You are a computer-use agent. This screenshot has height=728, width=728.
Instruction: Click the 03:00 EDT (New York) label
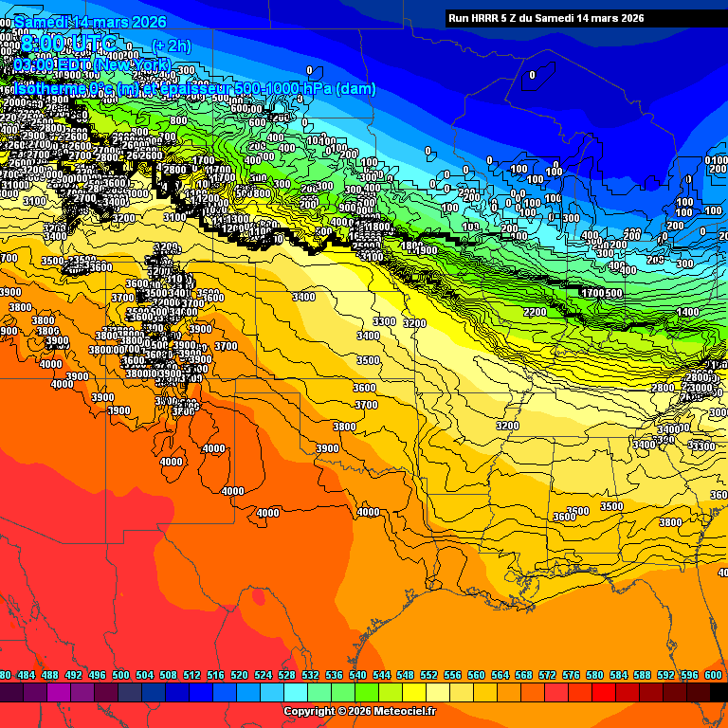click(x=91, y=64)
